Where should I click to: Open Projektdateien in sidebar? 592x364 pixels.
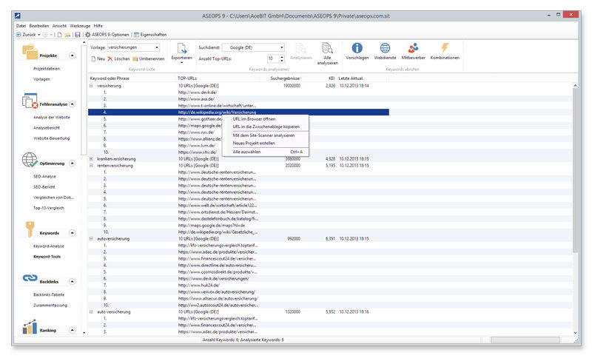pyautogui.click(x=47, y=69)
